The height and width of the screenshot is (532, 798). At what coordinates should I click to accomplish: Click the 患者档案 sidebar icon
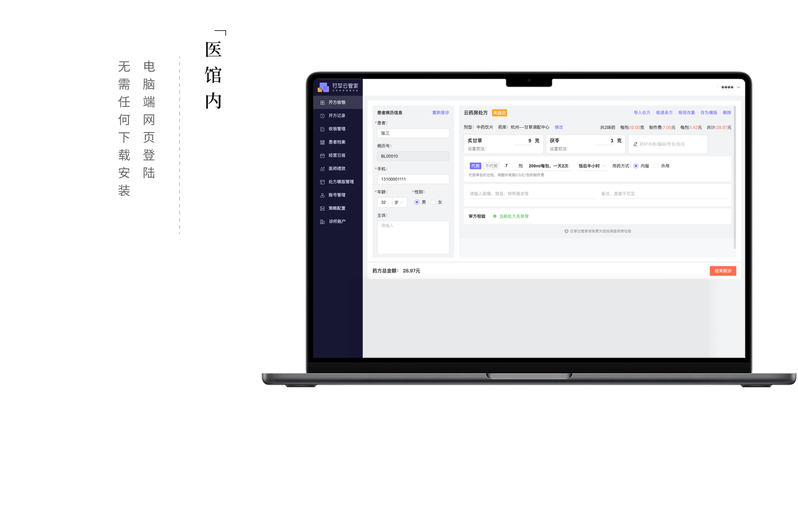[x=322, y=142]
